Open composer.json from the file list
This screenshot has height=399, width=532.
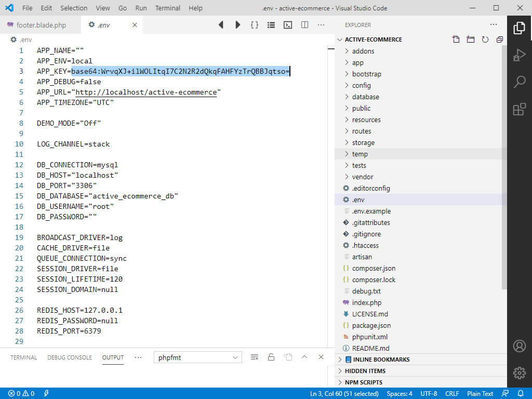[x=373, y=268]
